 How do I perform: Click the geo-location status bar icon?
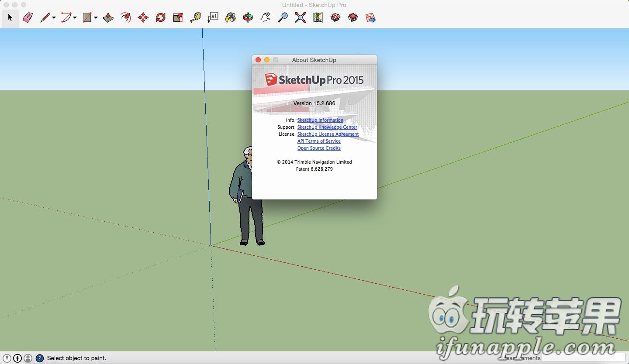coord(7,358)
